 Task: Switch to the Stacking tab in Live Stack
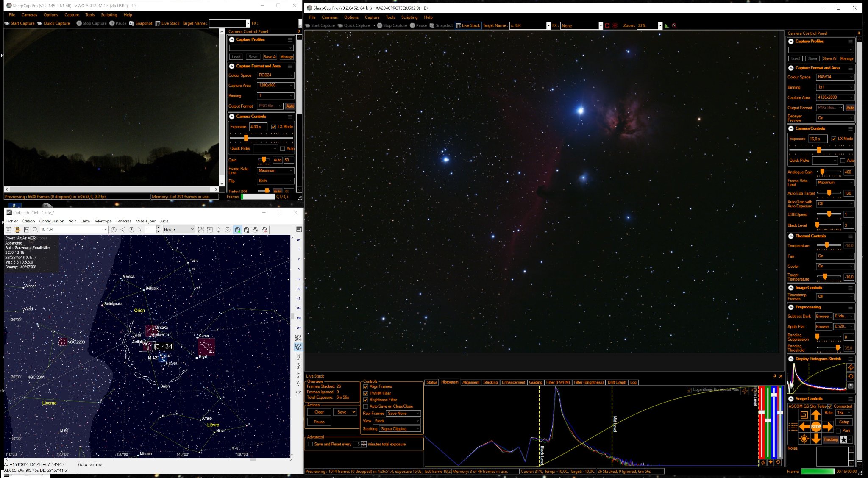[490, 382]
